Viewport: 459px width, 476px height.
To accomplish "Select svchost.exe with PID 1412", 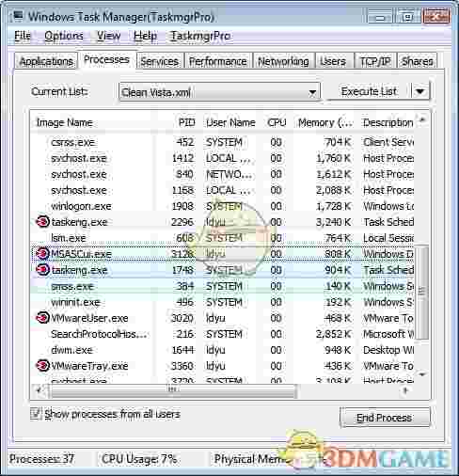I will tap(223, 158).
